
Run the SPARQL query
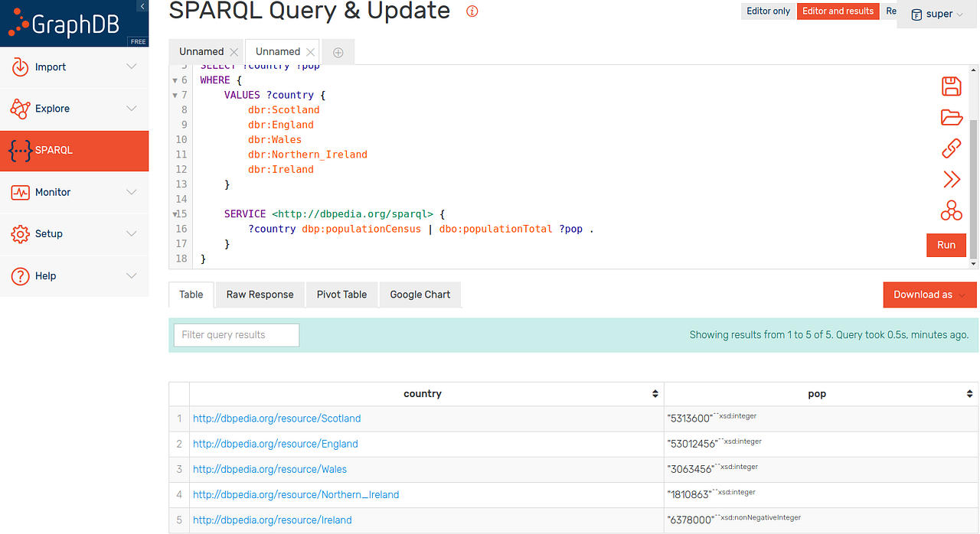point(946,245)
